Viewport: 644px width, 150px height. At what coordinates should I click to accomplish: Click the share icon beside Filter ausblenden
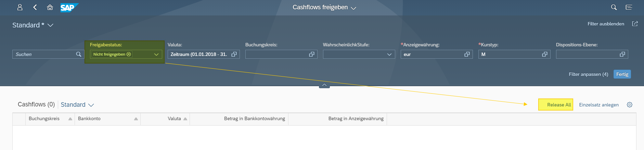click(635, 24)
